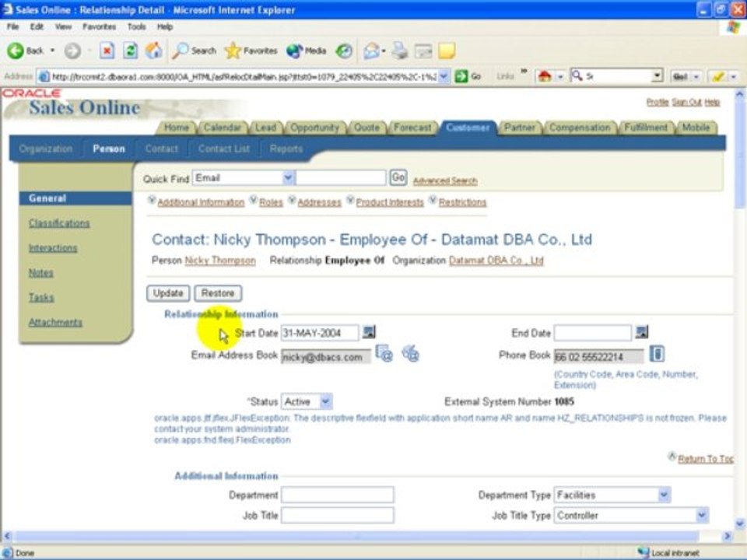Click in the Department text field
The image size is (747, 560).
point(337,495)
